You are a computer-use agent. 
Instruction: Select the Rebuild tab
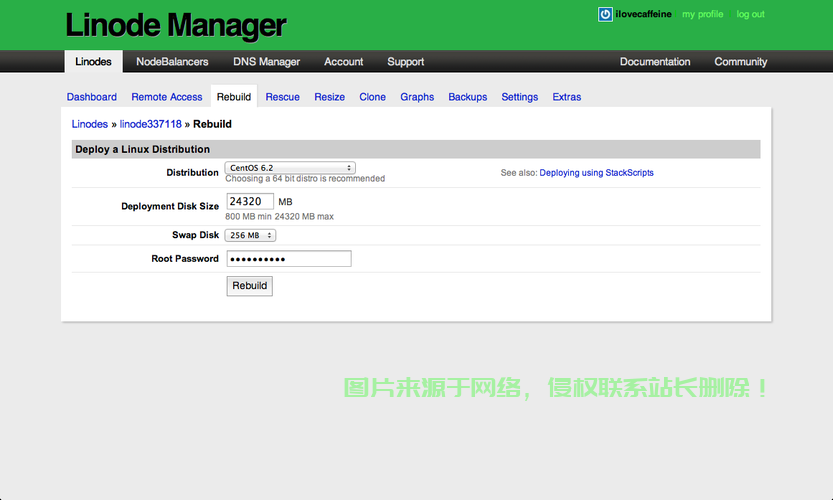pyautogui.click(x=234, y=97)
